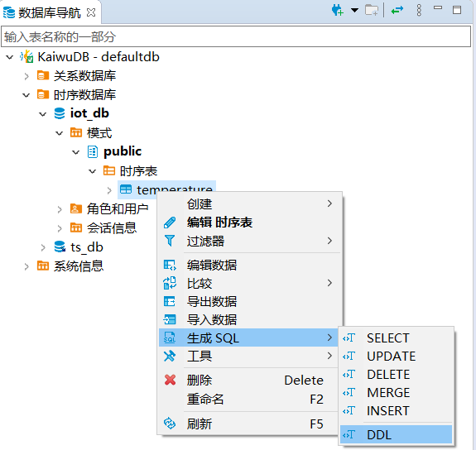This screenshot has width=476, height=450.
Task: Click the 编辑数据 grid icon
Action: (170, 265)
